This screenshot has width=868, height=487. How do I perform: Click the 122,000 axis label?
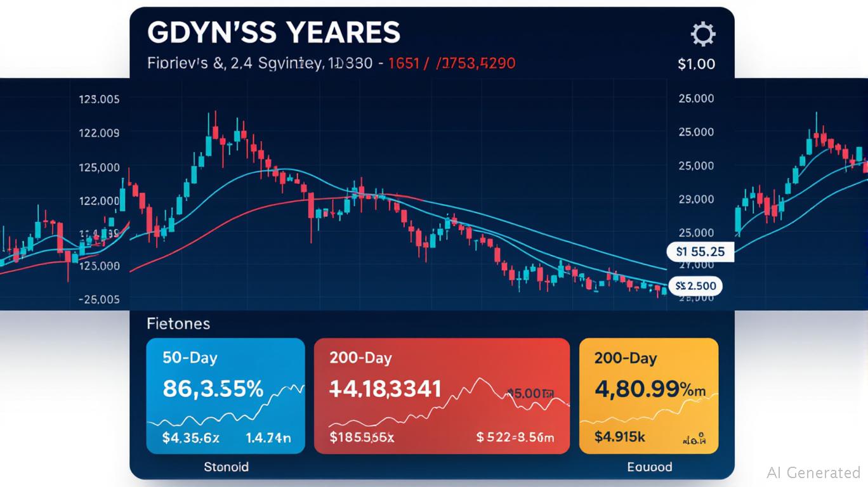[99, 200]
